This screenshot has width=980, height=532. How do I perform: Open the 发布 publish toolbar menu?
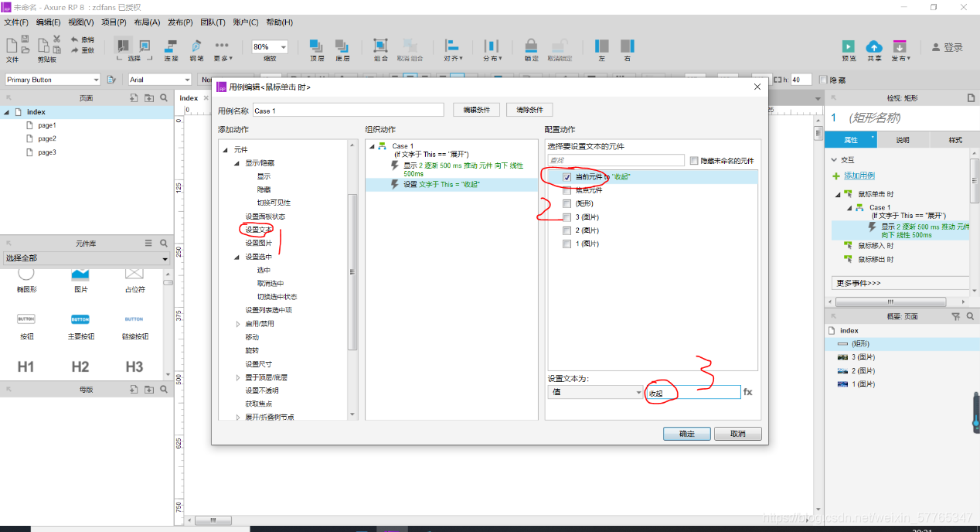(x=900, y=50)
